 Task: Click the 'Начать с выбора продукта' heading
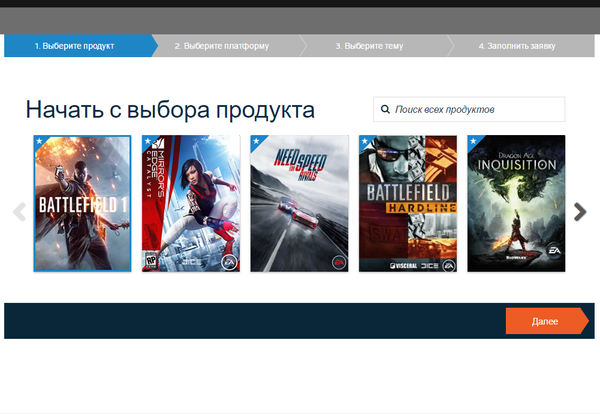pyautogui.click(x=170, y=110)
